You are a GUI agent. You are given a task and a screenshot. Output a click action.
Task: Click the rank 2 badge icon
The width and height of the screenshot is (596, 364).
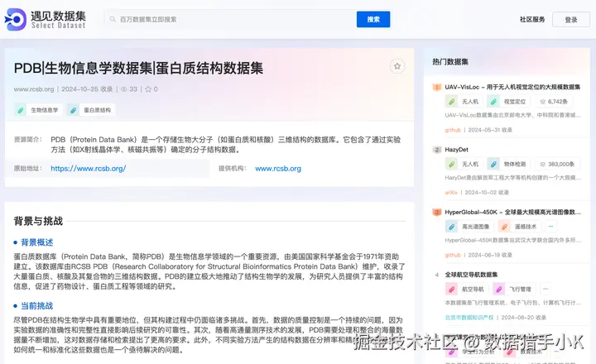tap(437, 150)
